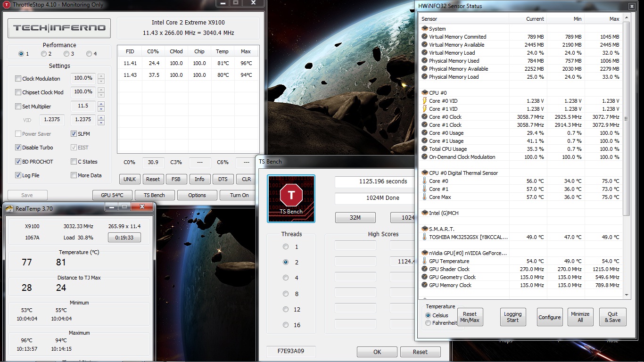Choose 16 threads in TS Bench
This screenshot has width=644, height=362.
coord(286,325)
